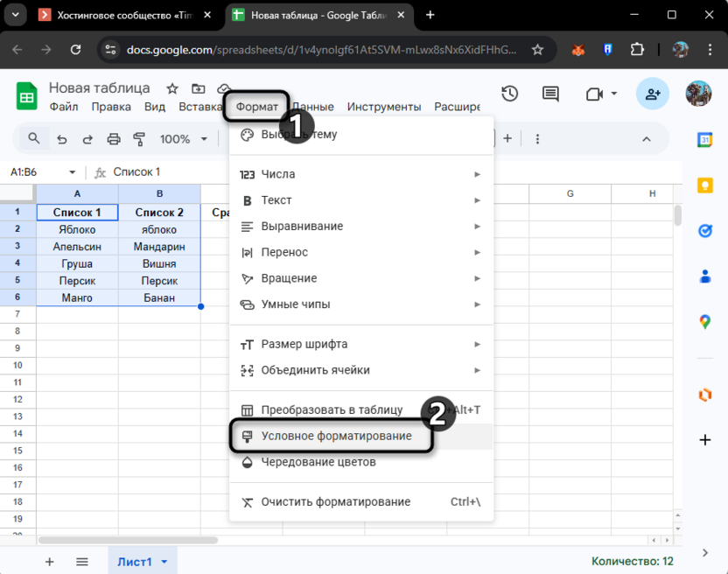Viewport: 728px width, 574px height.
Task: Open comment history
Action: [x=549, y=94]
